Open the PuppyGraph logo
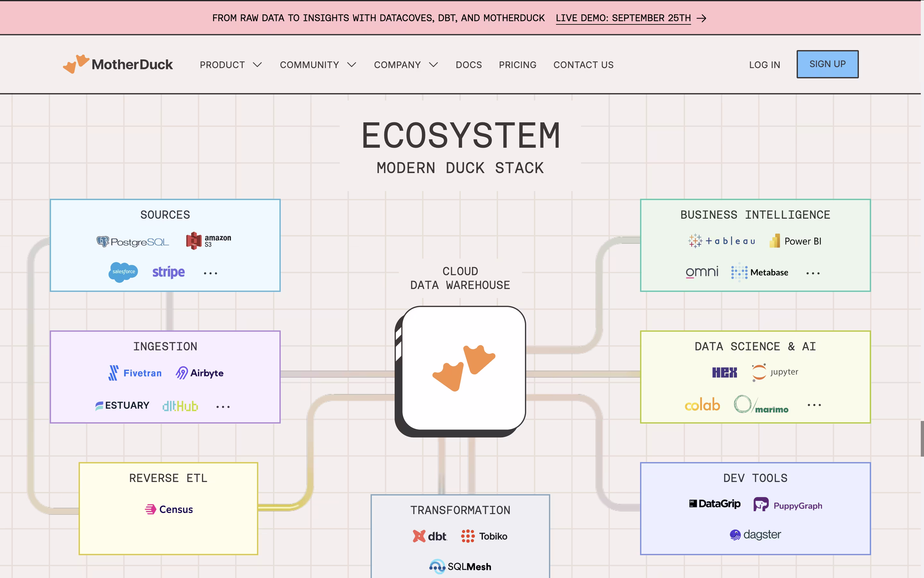The image size is (924, 578). 788,504
